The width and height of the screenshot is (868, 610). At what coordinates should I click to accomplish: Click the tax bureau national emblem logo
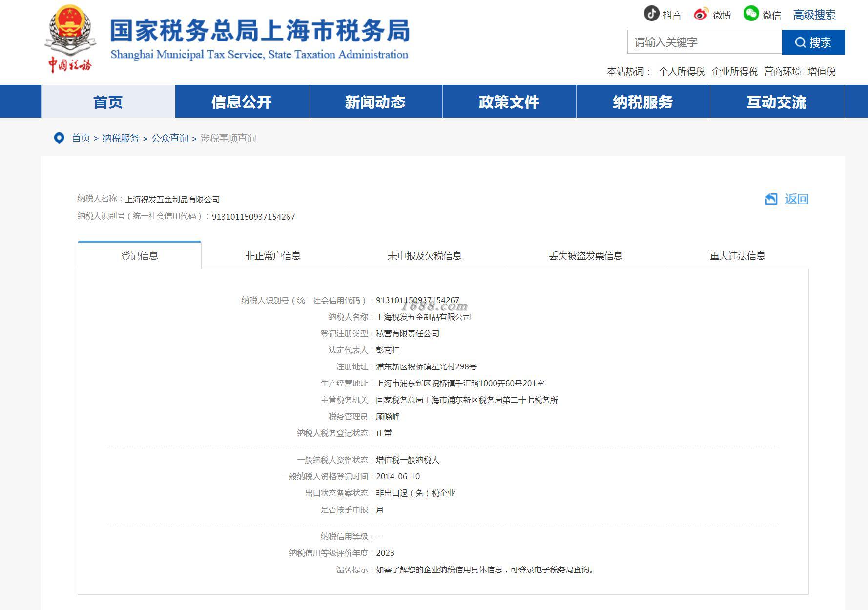click(69, 39)
